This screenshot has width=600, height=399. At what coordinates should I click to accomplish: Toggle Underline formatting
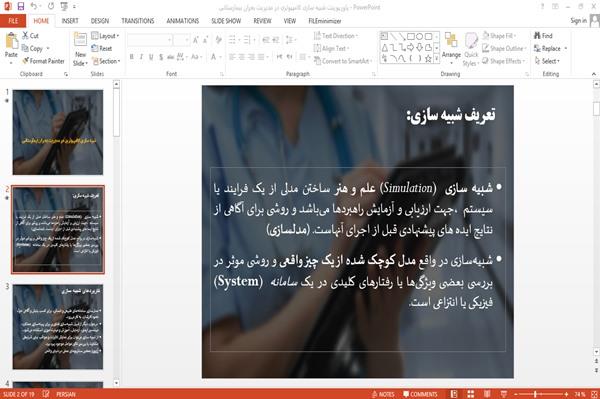tap(151, 57)
